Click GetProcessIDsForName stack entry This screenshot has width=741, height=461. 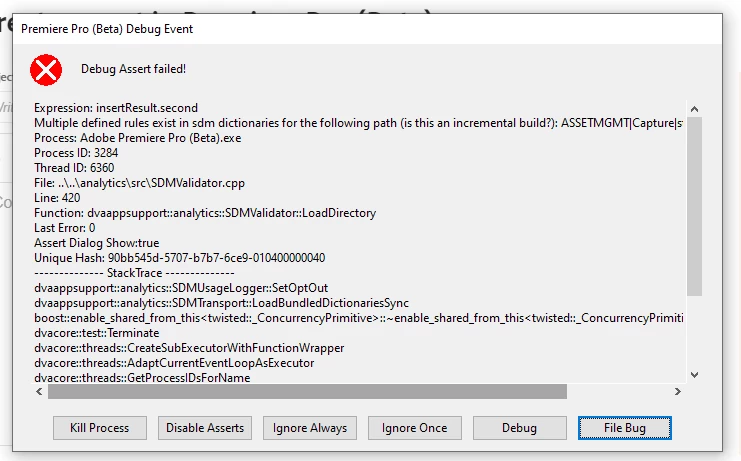142,378
